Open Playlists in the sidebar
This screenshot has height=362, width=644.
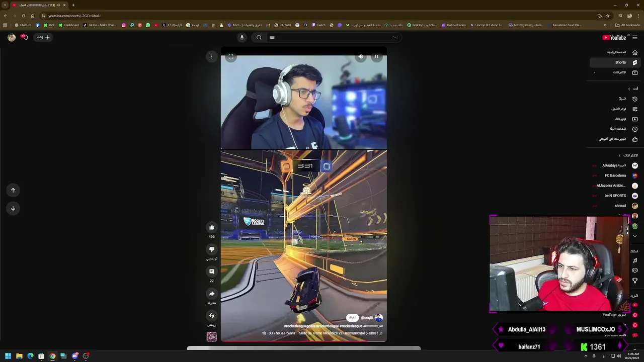[x=614, y=109]
